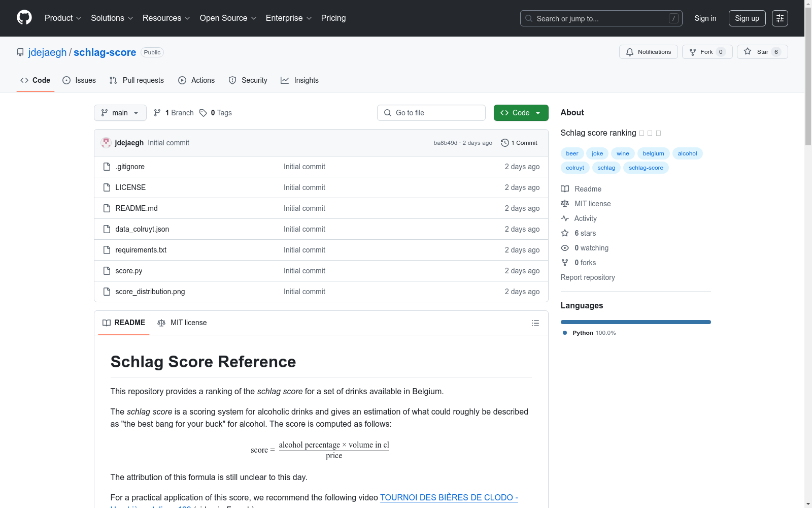
Task: Switch to the Insights tab
Action: pos(299,80)
